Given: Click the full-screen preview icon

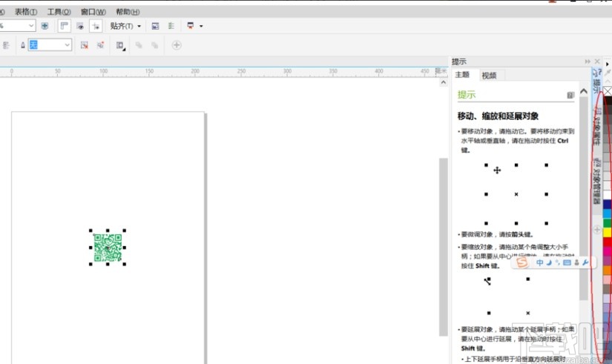Looking at the screenshot, I should click(x=45, y=26).
